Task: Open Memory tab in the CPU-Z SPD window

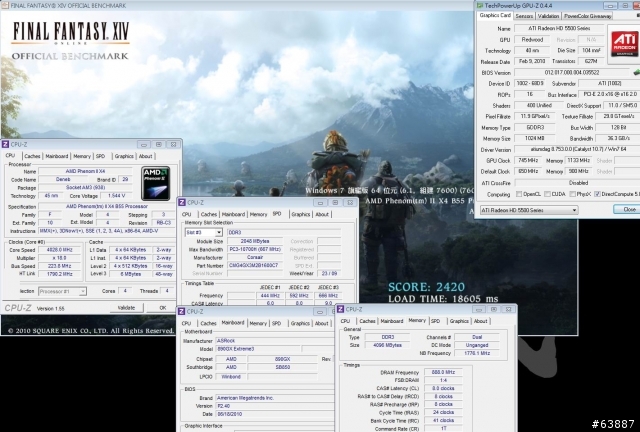Action: [x=258, y=214]
